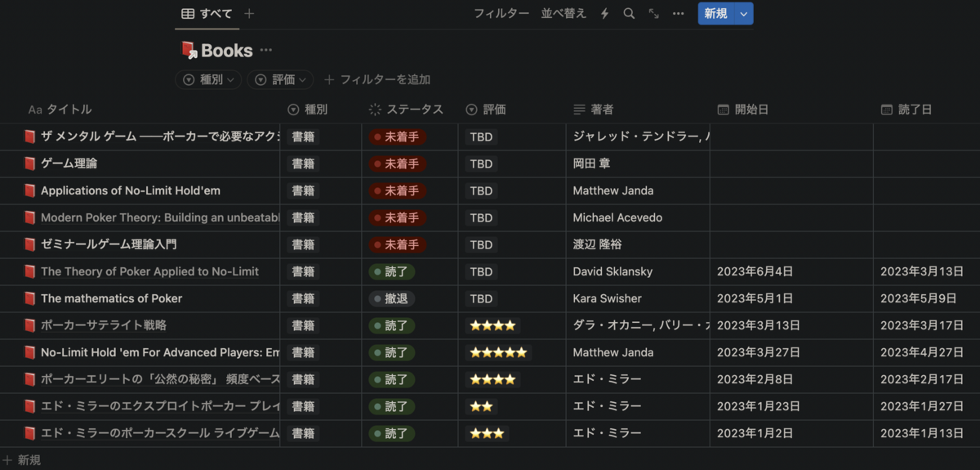
Task: Click the blue 新規 button
Action: pos(716,14)
